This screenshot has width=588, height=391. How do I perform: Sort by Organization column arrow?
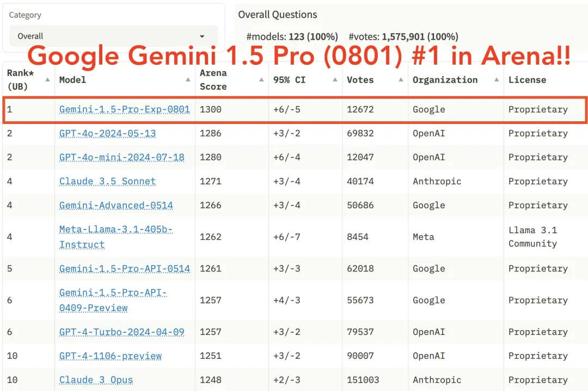[x=497, y=79]
